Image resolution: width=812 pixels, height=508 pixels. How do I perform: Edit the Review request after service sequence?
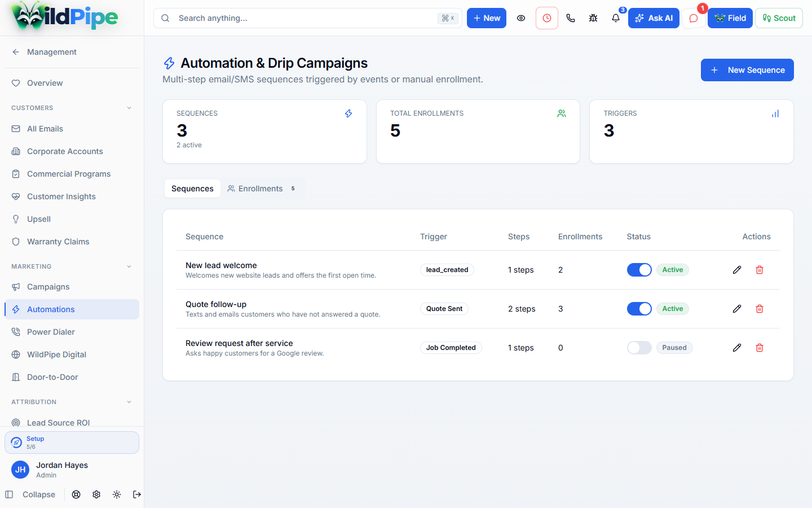coord(737,348)
